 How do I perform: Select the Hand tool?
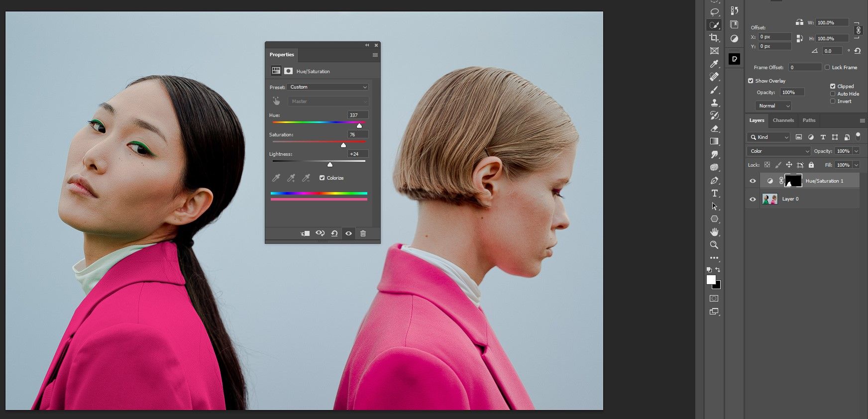pyautogui.click(x=714, y=232)
